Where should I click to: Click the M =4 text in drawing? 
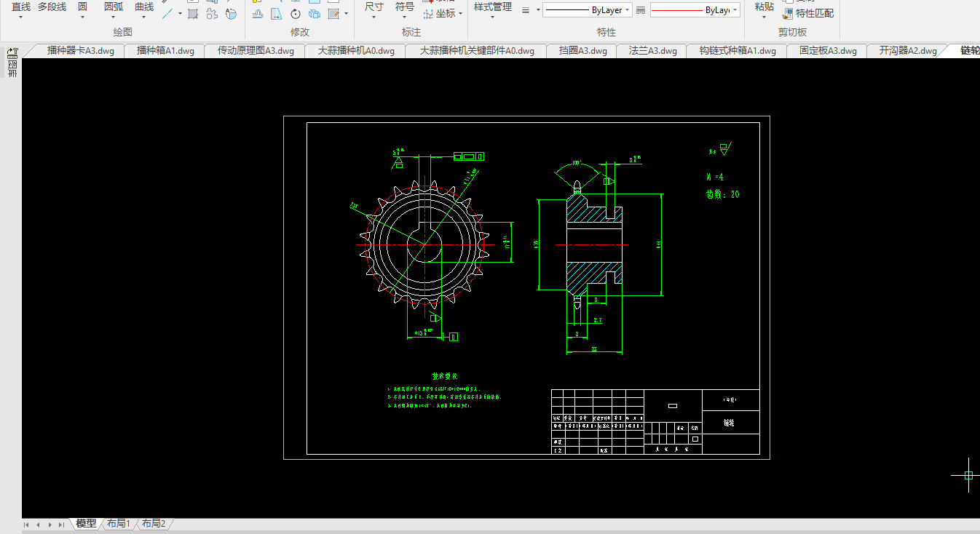(714, 177)
